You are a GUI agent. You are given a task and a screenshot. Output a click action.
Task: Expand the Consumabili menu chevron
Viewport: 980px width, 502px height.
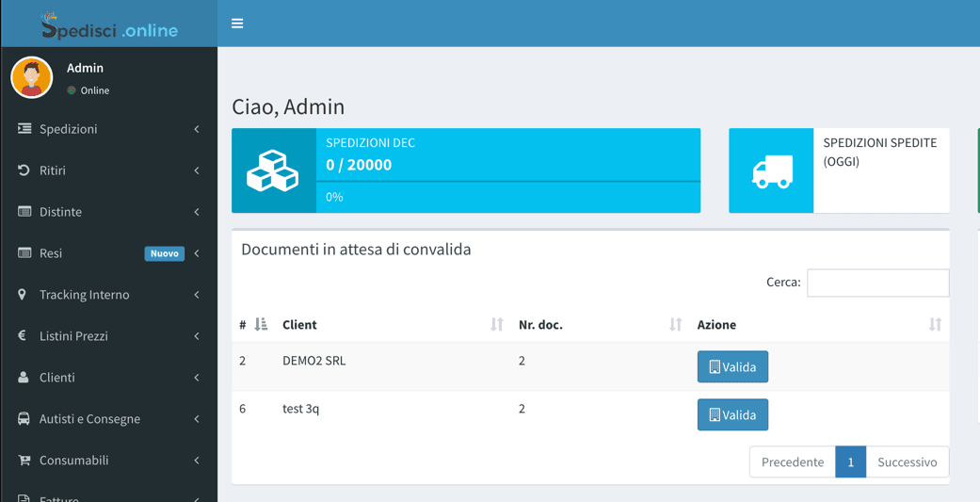point(196,461)
